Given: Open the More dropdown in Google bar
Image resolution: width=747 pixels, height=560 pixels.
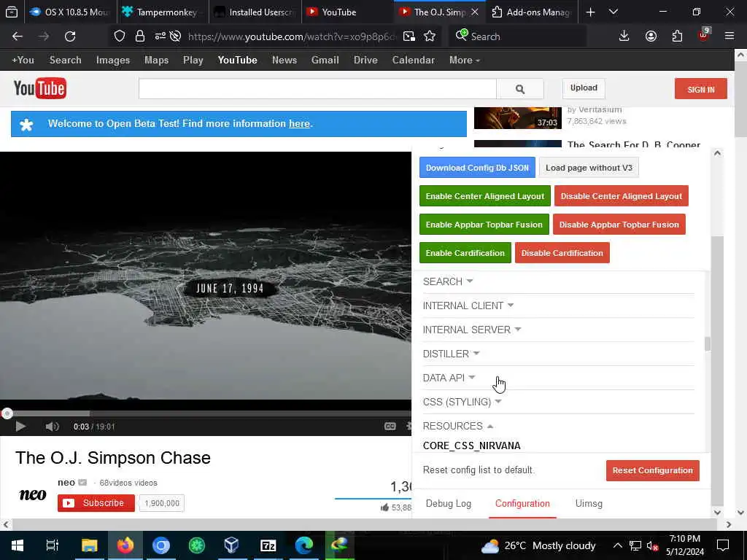Looking at the screenshot, I should tap(464, 60).
